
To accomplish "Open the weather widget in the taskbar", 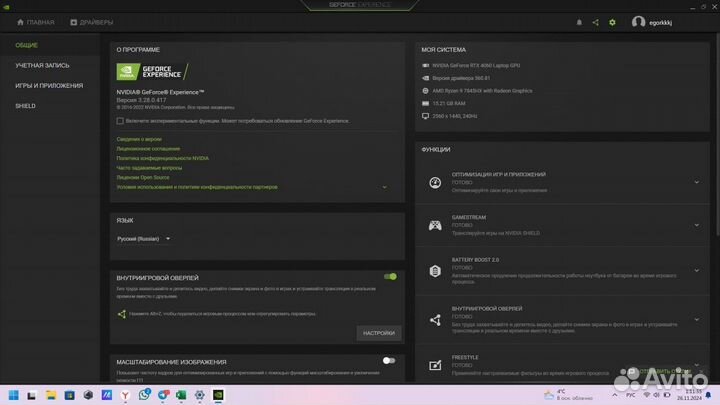I will pos(568,395).
